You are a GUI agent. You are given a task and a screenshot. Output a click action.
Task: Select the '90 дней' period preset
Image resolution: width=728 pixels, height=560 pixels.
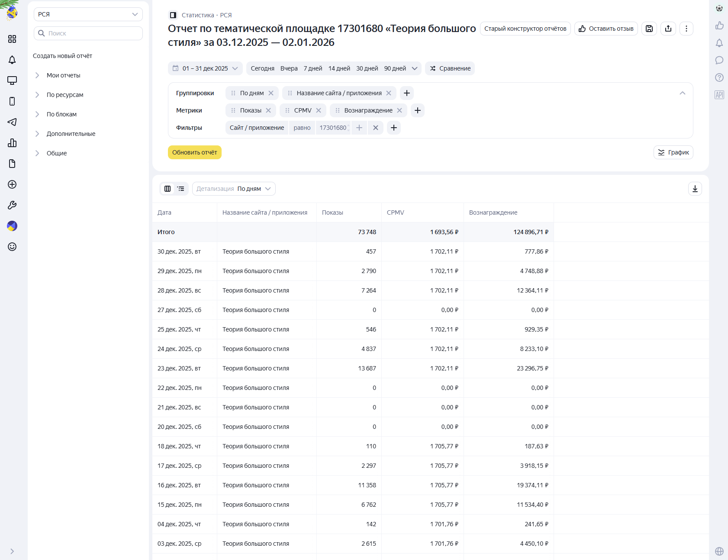[x=395, y=68]
